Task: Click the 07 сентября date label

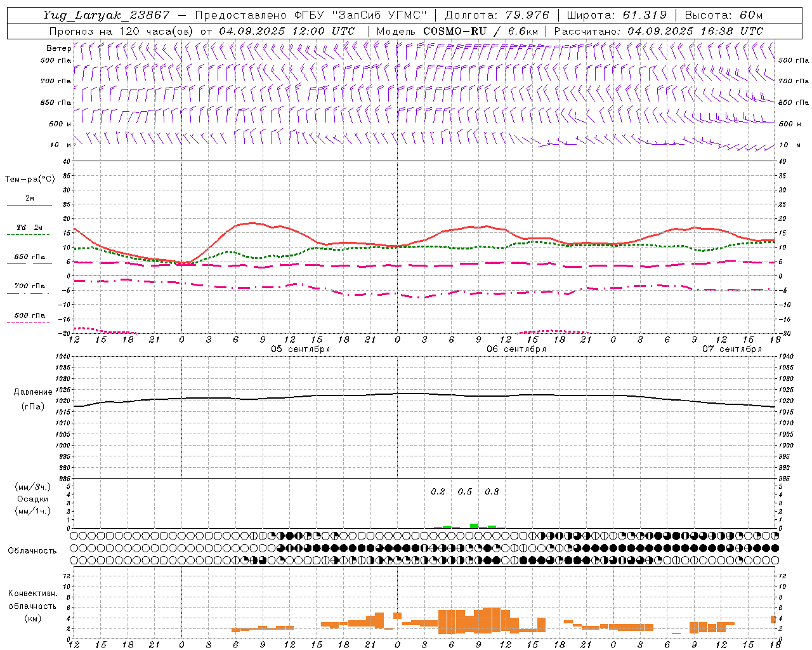Action: click(x=732, y=349)
